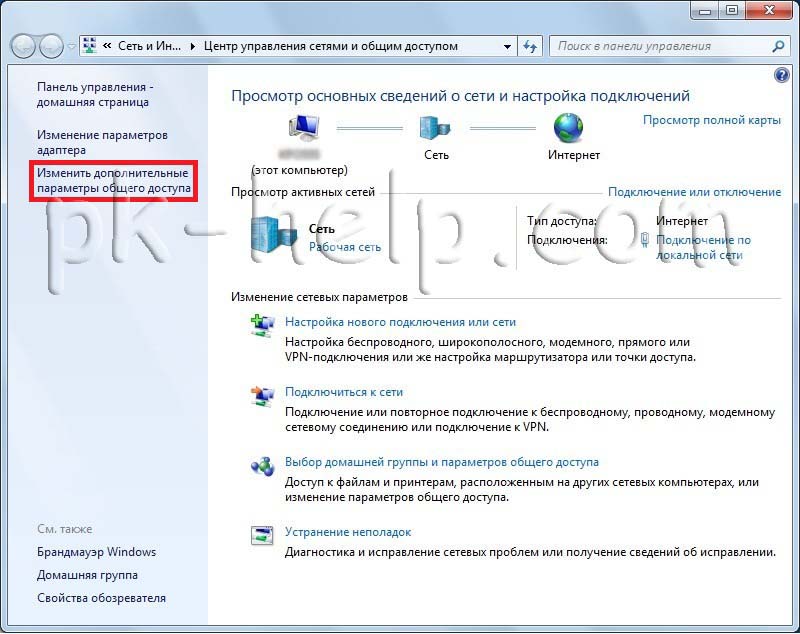Open 'Брандмауэр Windows' link
Screen dimensions: 800x634
pyautogui.click(x=96, y=552)
